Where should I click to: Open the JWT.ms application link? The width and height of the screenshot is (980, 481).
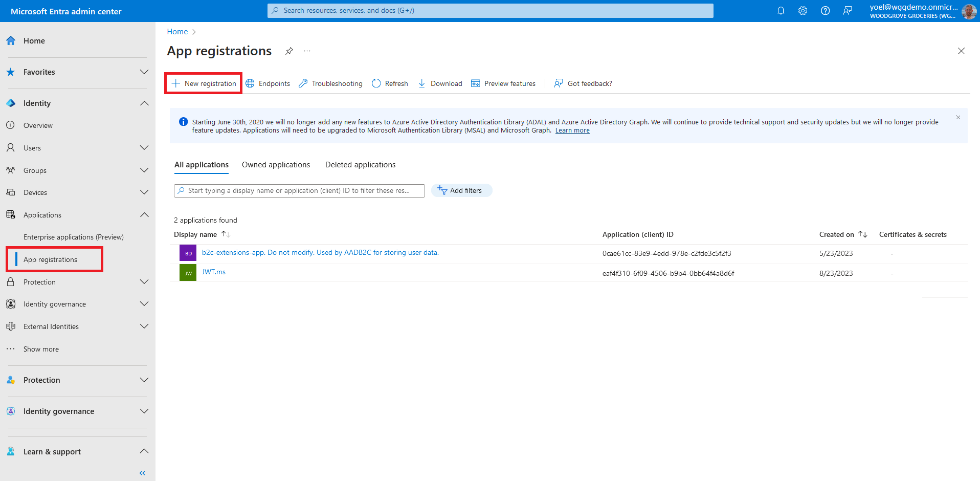pyautogui.click(x=213, y=272)
